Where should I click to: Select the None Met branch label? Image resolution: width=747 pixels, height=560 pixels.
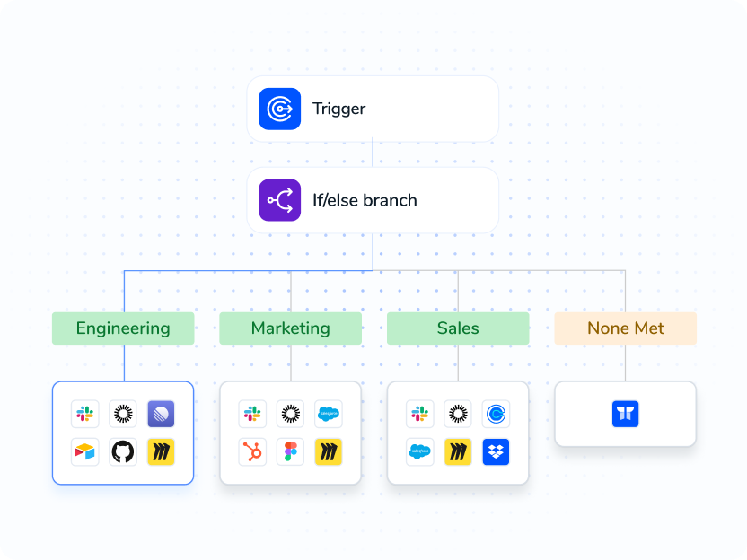[626, 328]
